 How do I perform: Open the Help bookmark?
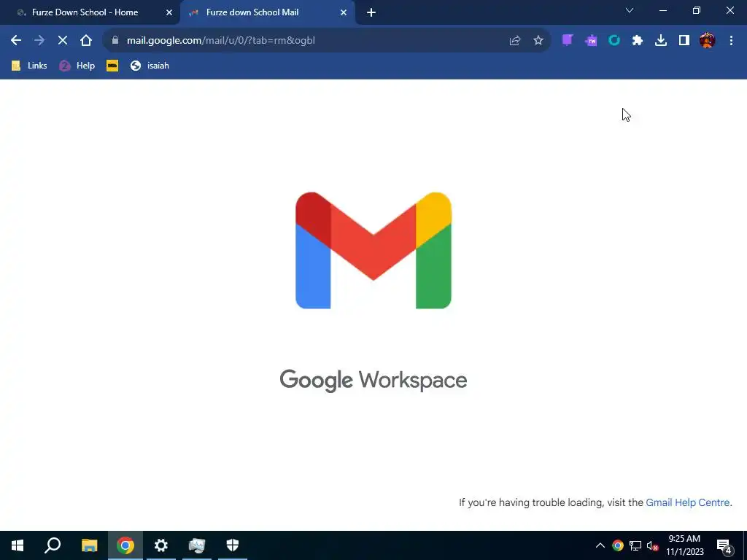coord(77,66)
